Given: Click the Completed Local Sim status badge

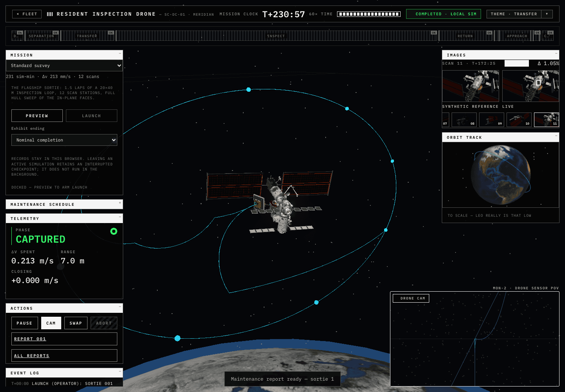Looking at the screenshot, I should click(443, 14).
